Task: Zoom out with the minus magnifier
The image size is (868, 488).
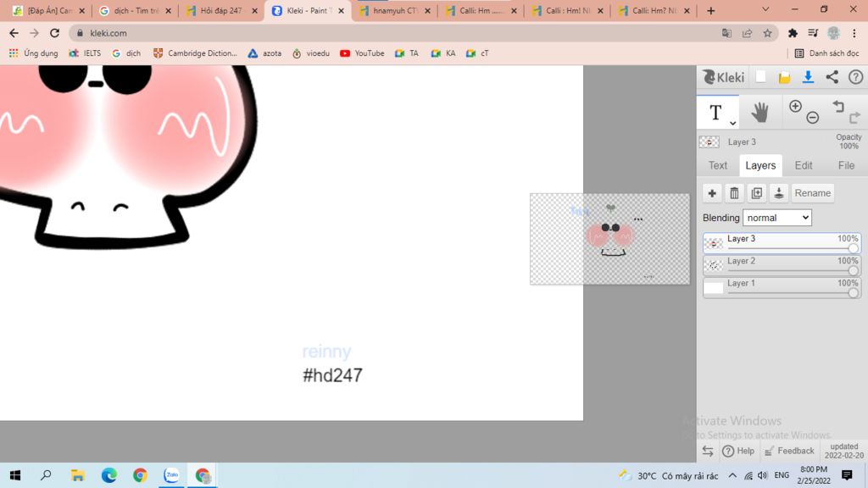Action: click(x=812, y=117)
